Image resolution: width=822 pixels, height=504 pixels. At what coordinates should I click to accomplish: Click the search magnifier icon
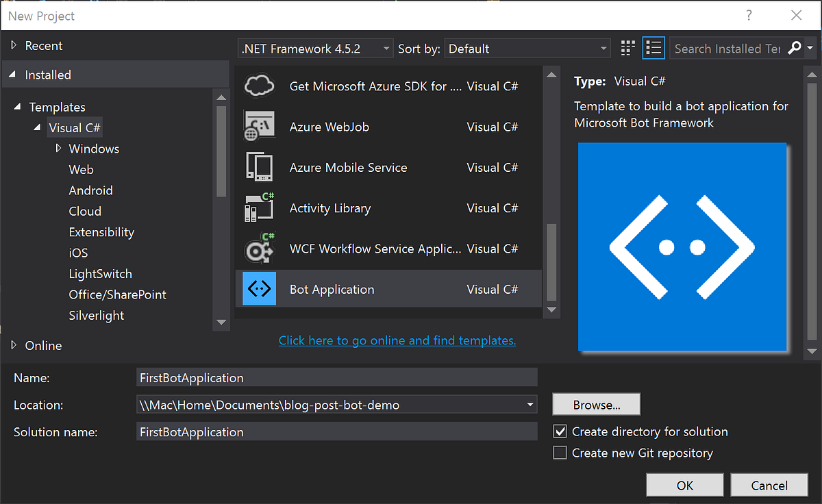pyautogui.click(x=793, y=48)
